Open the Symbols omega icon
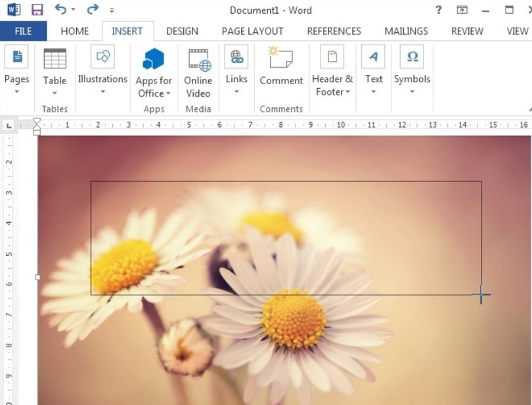 [x=412, y=57]
